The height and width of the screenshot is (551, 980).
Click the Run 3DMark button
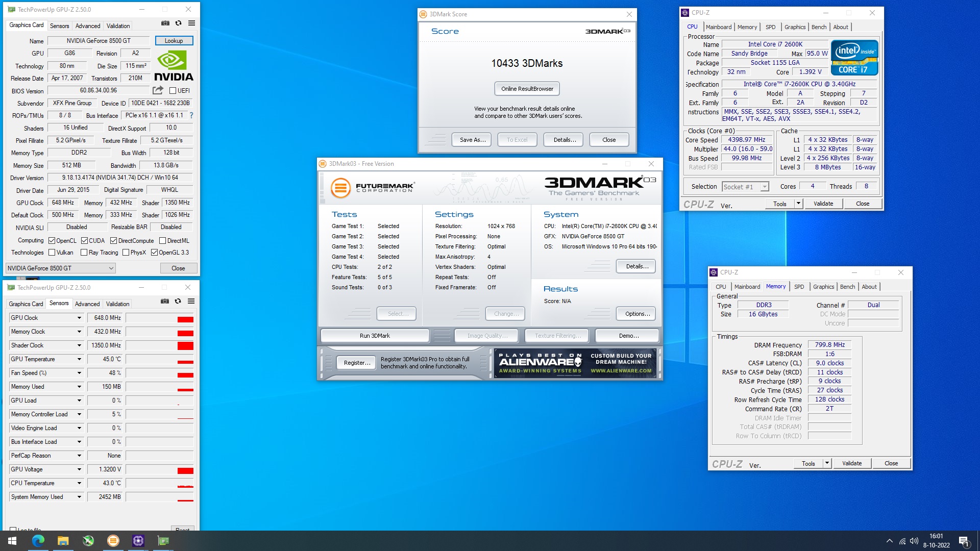coord(375,336)
